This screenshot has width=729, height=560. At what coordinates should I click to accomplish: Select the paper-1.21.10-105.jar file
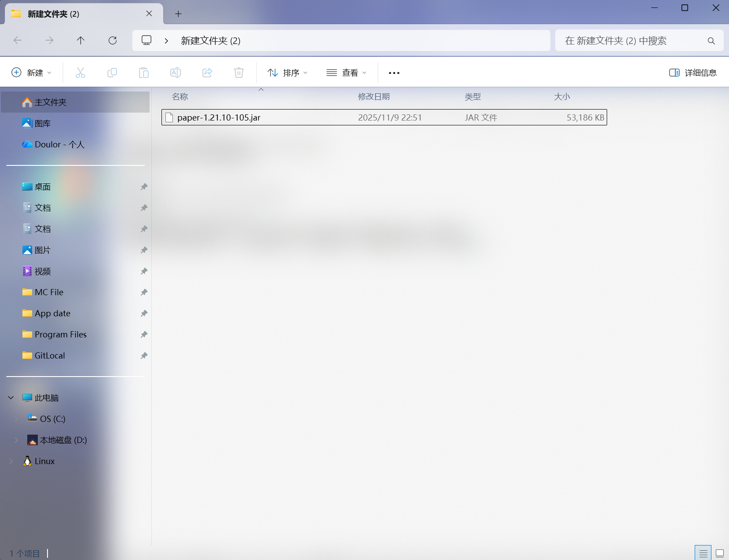tap(219, 117)
